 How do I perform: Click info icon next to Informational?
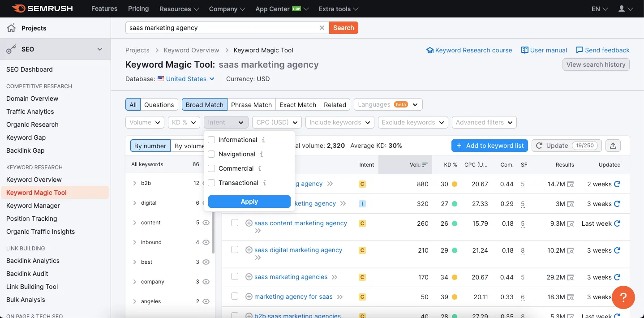(x=263, y=140)
